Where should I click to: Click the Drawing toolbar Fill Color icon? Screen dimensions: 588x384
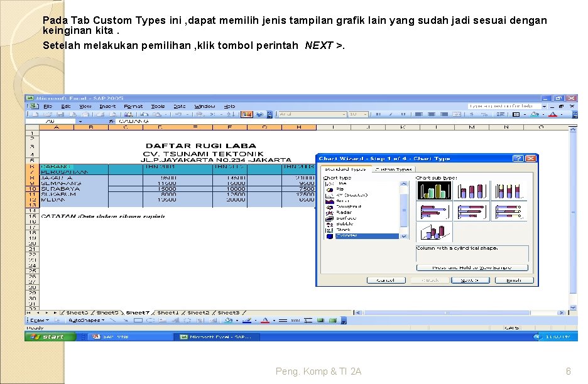click(229, 320)
